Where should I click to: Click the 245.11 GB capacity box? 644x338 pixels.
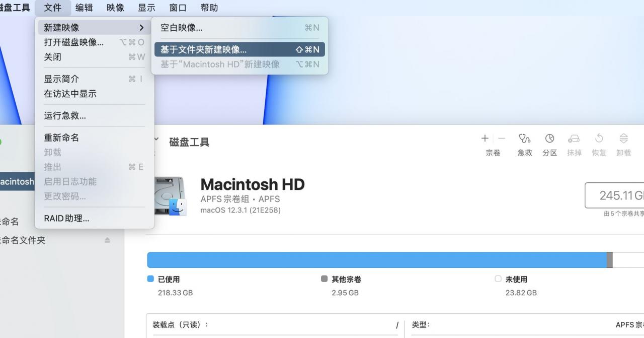(x=614, y=195)
